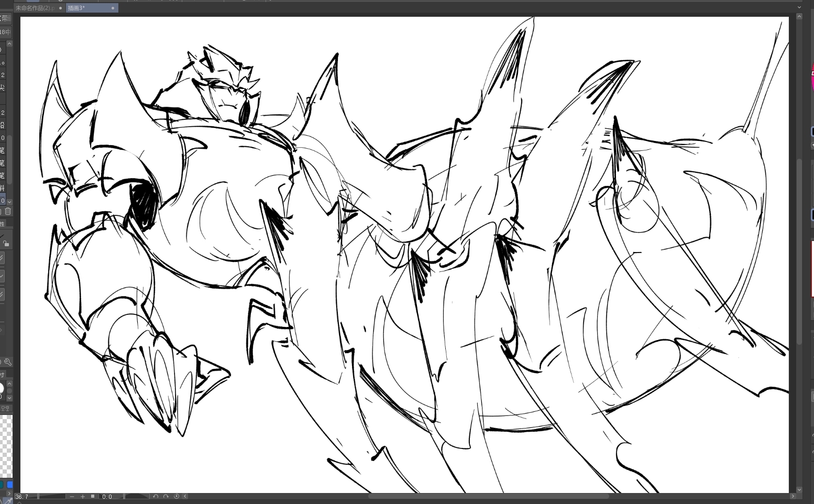The image size is (814, 504).
Task: Click the trash delete sub tool icon
Action: (x=8, y=211)
